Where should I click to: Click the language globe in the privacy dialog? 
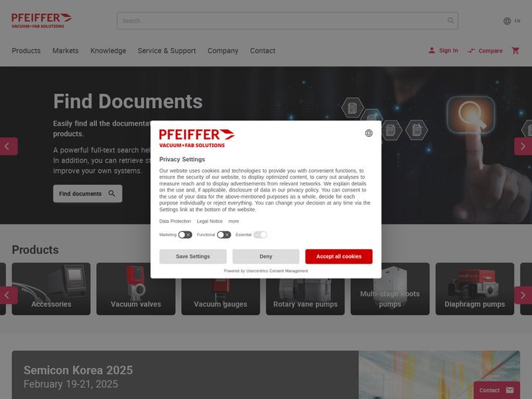tap(369, 133)
